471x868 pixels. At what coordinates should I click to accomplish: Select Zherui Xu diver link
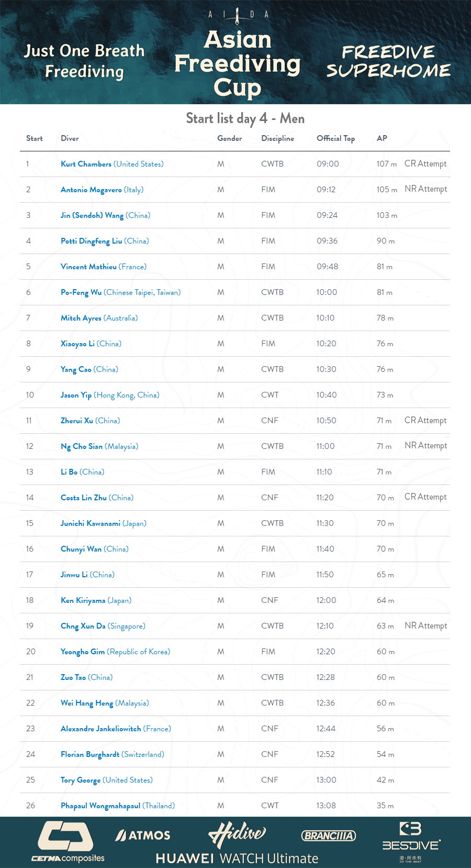click(x=77, y=421)
